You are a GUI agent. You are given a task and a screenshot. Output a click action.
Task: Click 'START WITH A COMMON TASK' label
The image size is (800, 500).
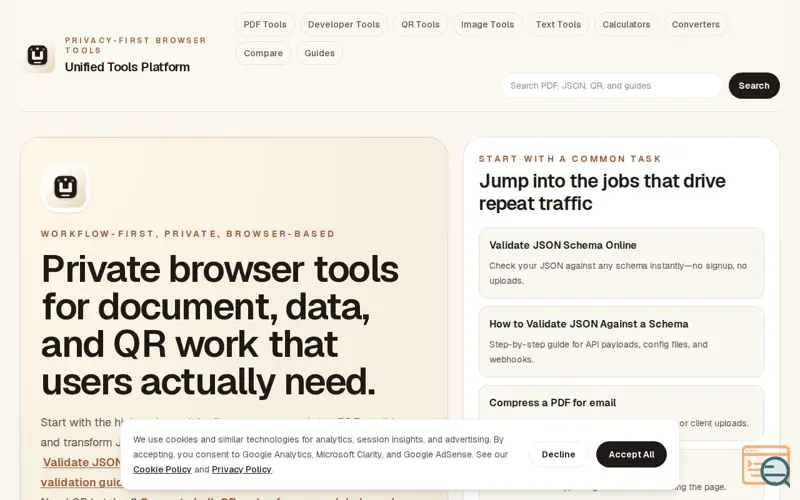[x=570, y=159]
